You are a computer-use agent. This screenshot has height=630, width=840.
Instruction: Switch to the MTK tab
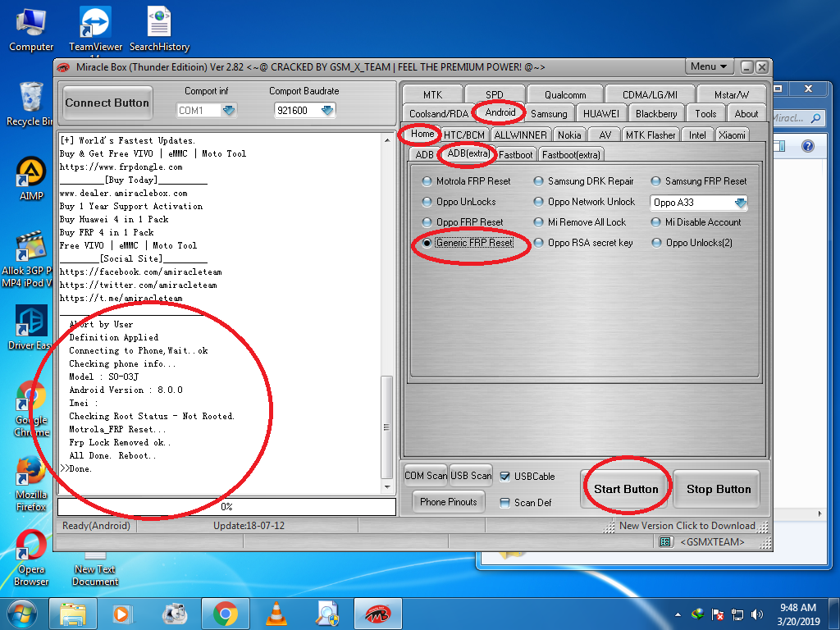click(x=432, y=94)
